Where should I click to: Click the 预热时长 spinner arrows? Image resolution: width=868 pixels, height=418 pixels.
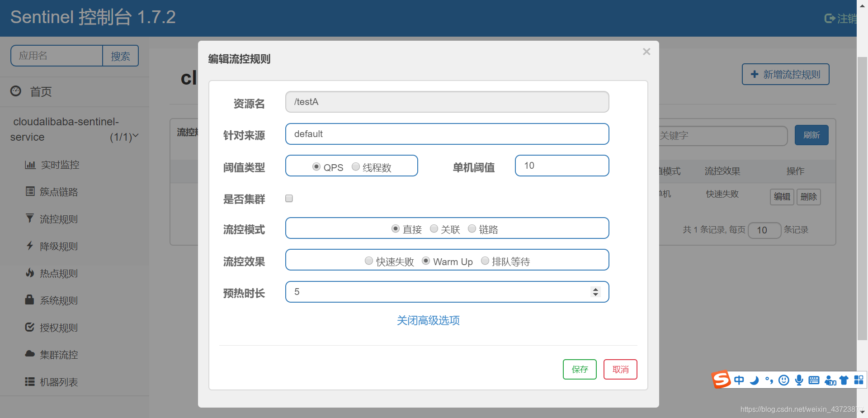(595, 292)
